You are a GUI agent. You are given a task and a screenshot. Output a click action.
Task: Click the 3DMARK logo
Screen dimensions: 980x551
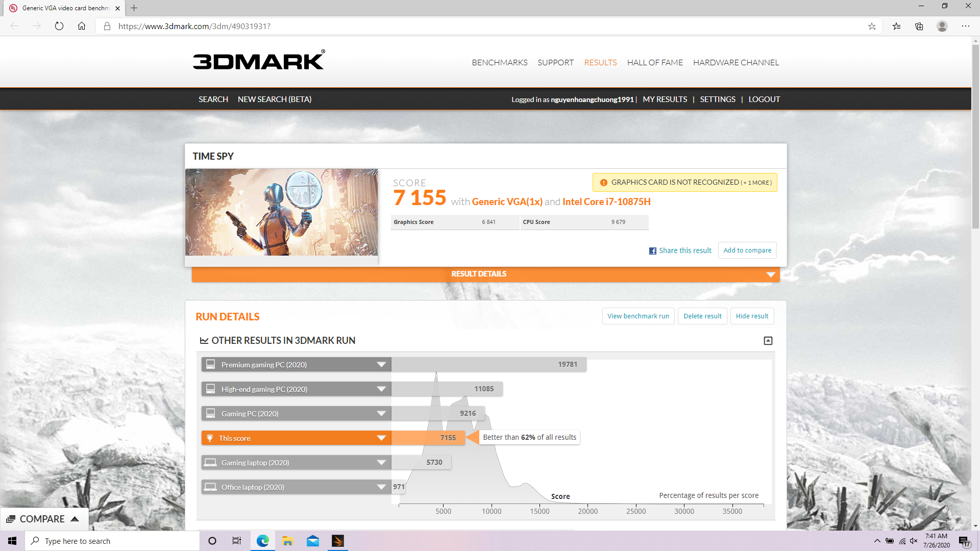click(259, 60)
